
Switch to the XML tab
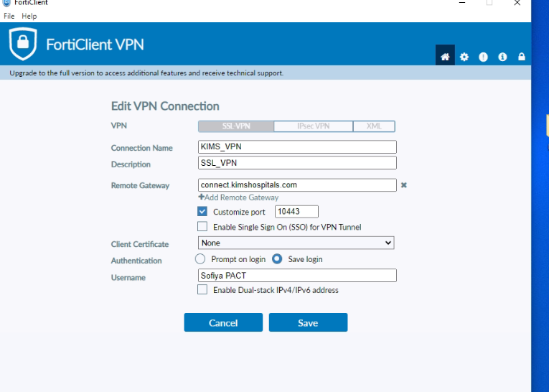tap(374, 126)
